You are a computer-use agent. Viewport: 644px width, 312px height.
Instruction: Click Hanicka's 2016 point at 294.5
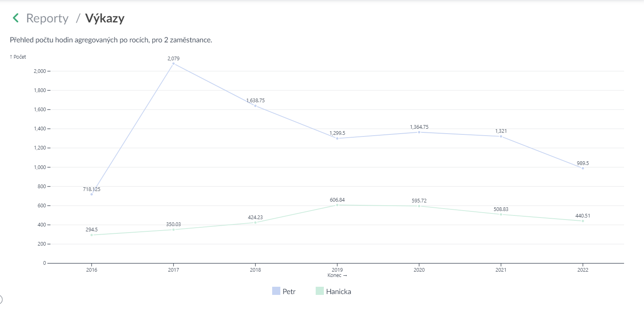tap(92, 235)
